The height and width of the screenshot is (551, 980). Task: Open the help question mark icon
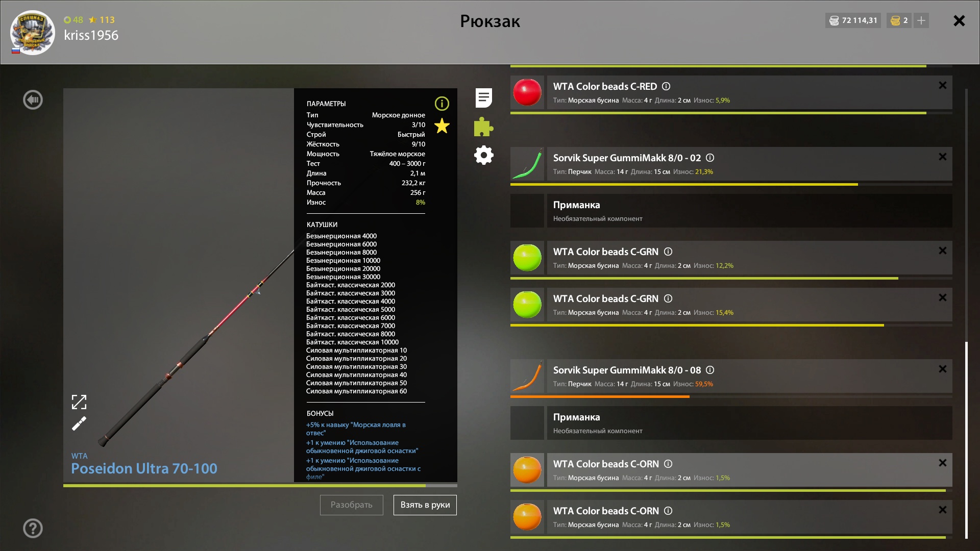(33, 529)
